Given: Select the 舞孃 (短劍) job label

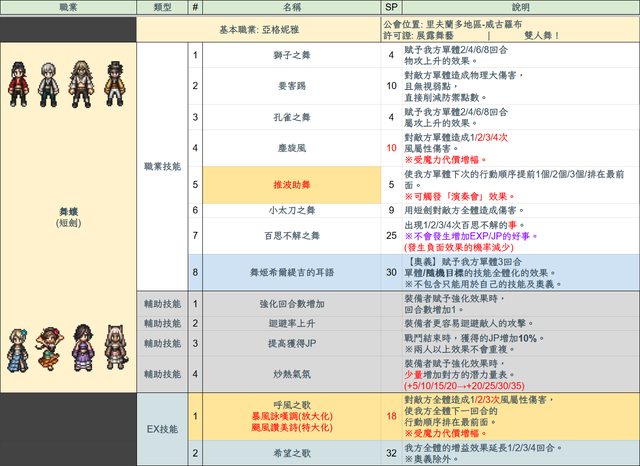Looking at the screenshot, I should tap(67, 218).
